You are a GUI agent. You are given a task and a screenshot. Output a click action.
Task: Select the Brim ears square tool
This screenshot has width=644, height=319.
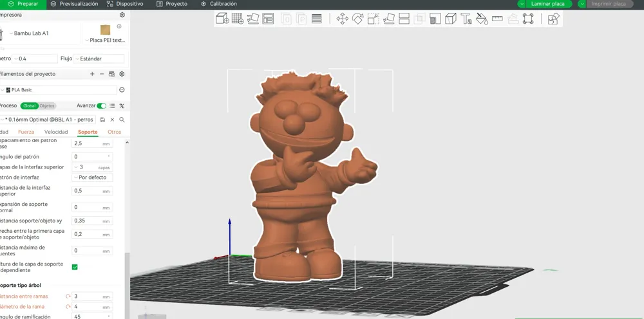[528, 19]
